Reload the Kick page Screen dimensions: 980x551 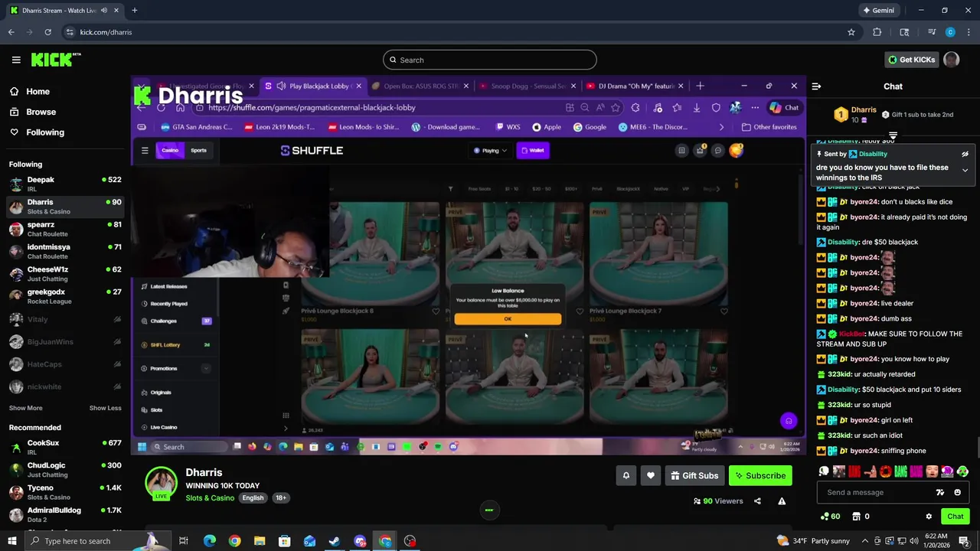coord(47,32)
